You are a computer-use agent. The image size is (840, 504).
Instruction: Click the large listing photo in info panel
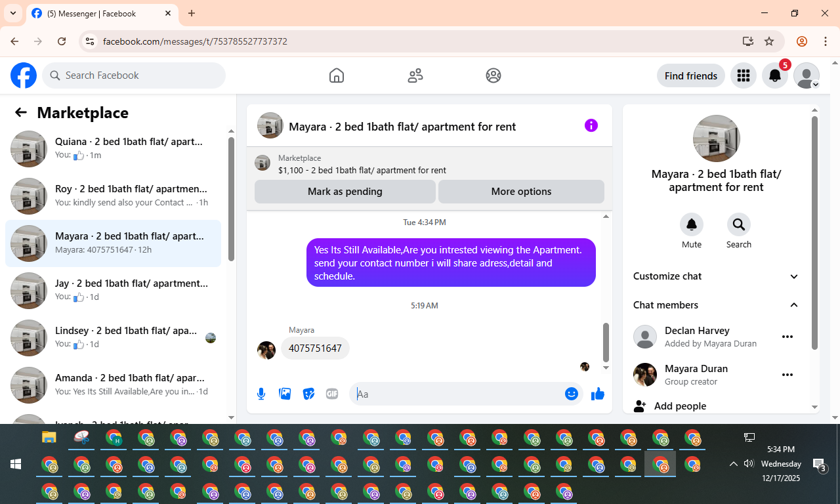coord(717,138)
